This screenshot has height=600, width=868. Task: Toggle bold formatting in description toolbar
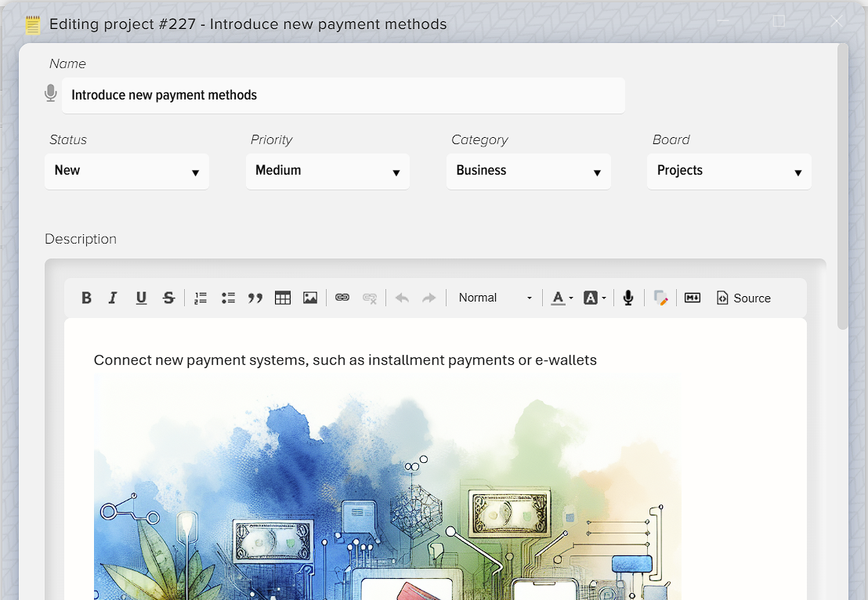click(86, 298)
